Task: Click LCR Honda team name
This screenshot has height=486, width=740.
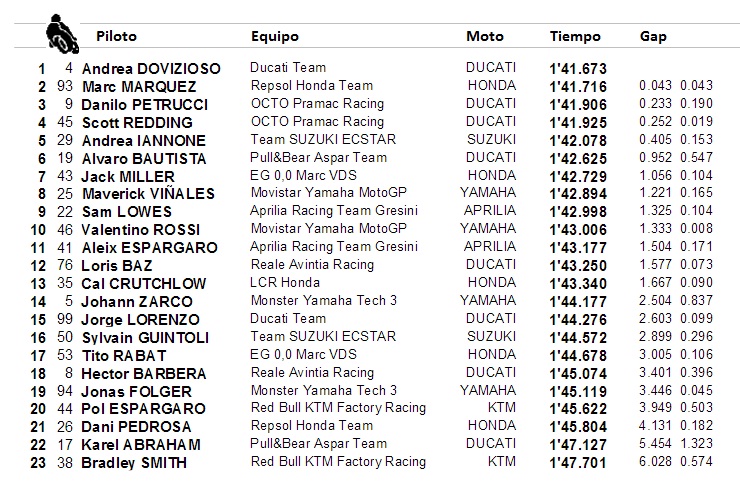Action: click(285, 283)
